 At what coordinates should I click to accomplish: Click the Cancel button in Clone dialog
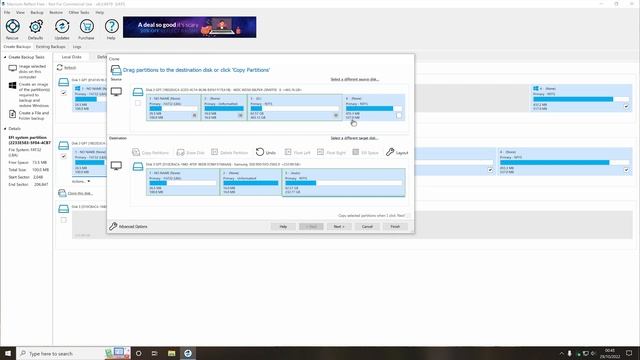[367, 226]
